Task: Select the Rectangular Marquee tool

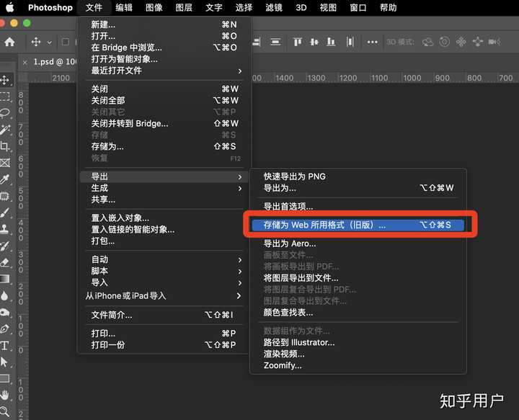Action: coord(5,97)
